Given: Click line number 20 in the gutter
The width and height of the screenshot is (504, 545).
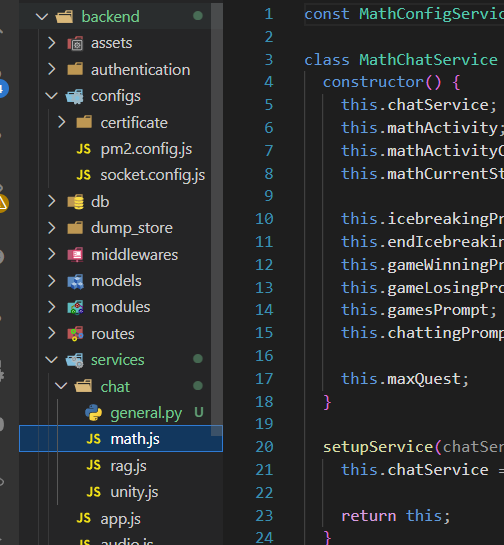Looking at the screenshot, I should pyautogui.click(x=264, y=447).
